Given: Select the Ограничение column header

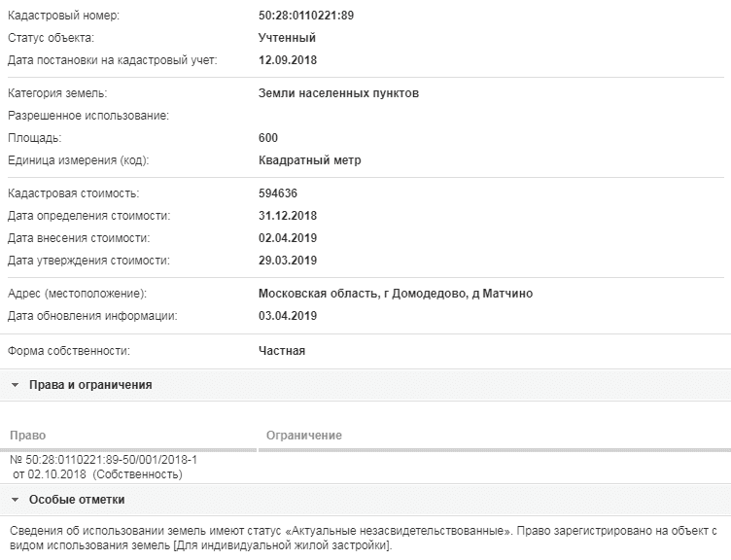Looking at the screenshot, I should (x=304, y=436).
